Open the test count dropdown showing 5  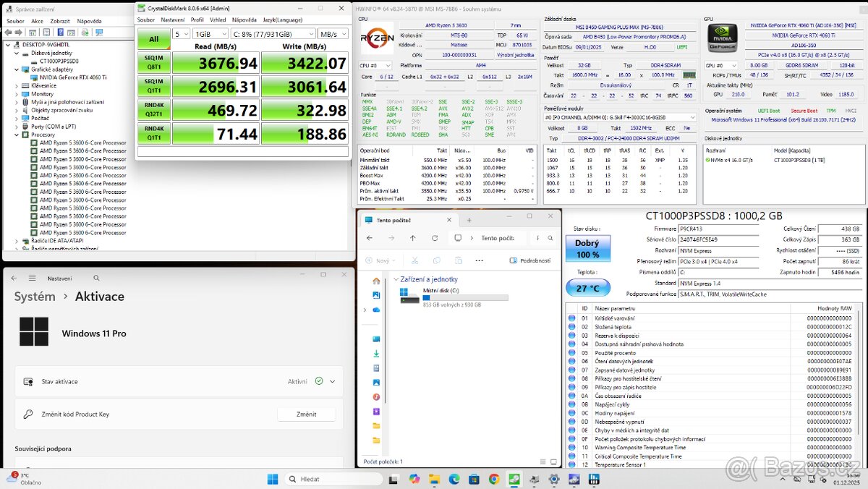point(183,33)
